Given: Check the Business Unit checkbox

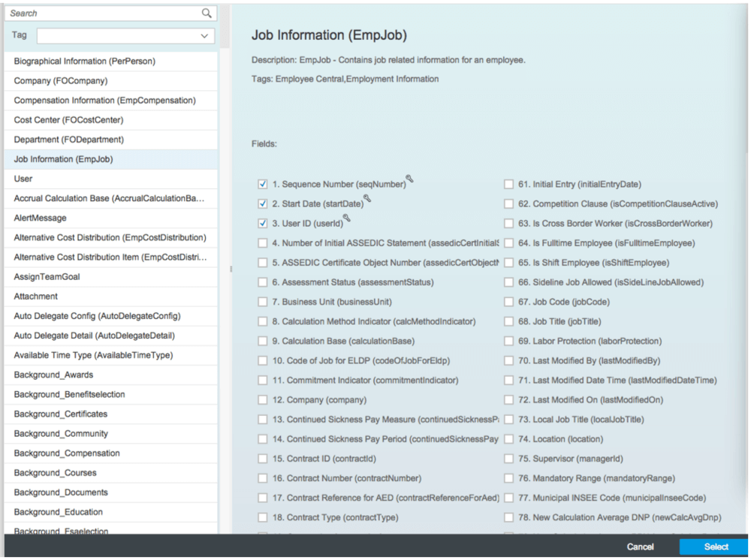Looking at the screenshot, I should [262, 302].
